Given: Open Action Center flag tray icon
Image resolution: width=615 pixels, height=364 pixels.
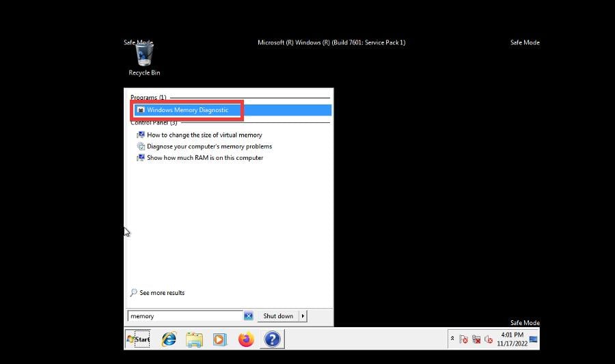Looking at the screenshot, I should click(x=463, y=339).
